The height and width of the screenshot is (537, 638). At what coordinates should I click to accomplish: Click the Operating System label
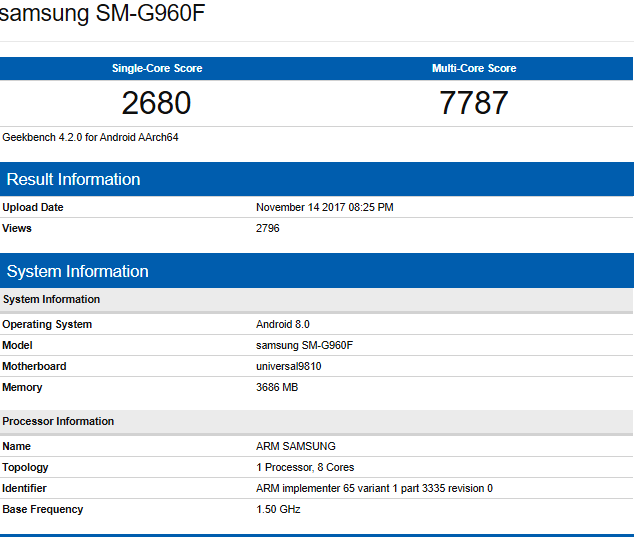click(47, 325)
